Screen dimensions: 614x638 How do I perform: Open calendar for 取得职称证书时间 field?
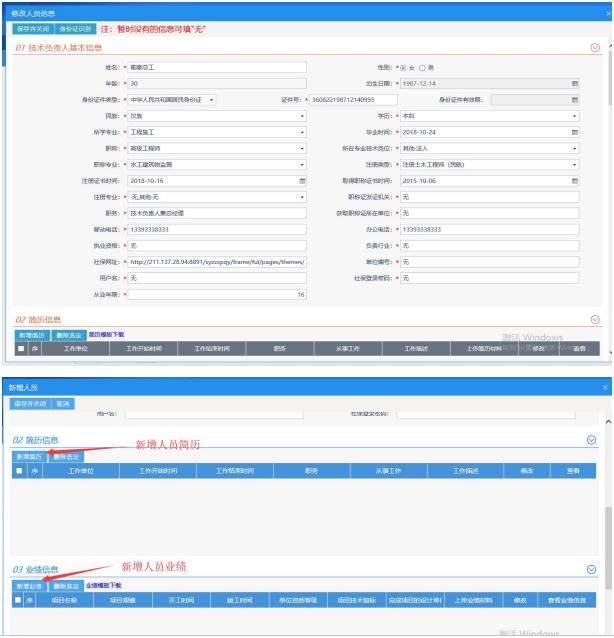pos(575,180)
